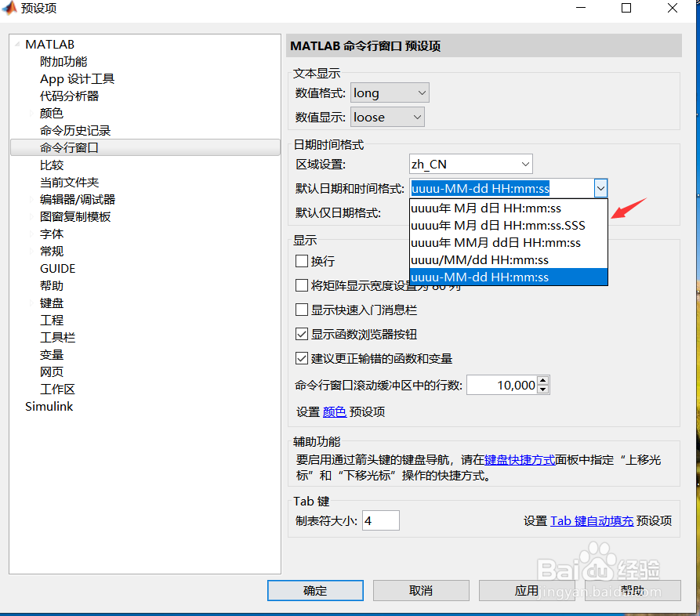Screen dimensions: 700x616
Task: Open the 数值显示 loose dropdown
Action: click(387, 117)
